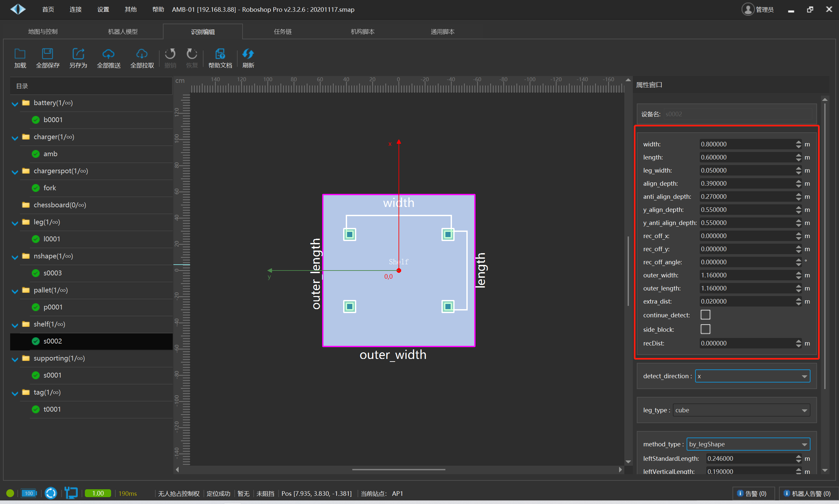The height and width of the screenshot is (504, 839).
Task: Click the 全部拉取 (Pull All) cloud icon
Action: [x=142, y=54]
